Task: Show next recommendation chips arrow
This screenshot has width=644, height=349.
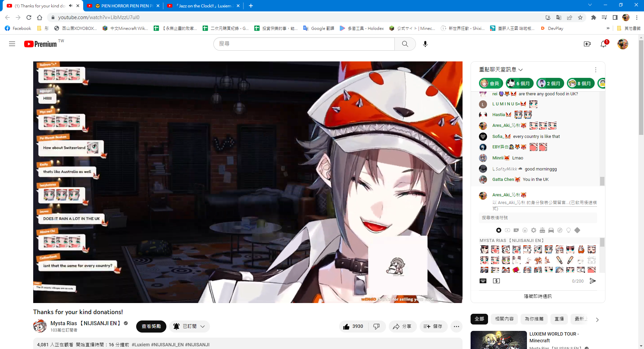Action: 597,319
